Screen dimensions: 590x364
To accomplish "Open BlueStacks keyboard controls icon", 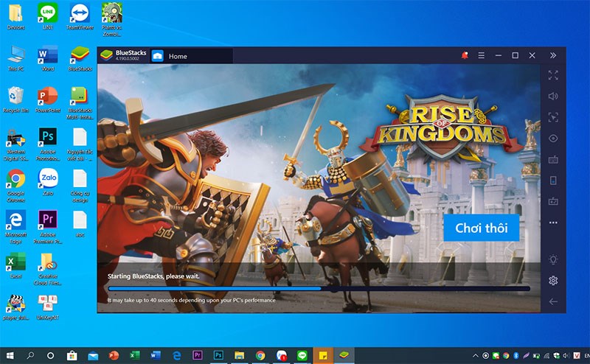I will pyautogui.click(x=553, y=159).
